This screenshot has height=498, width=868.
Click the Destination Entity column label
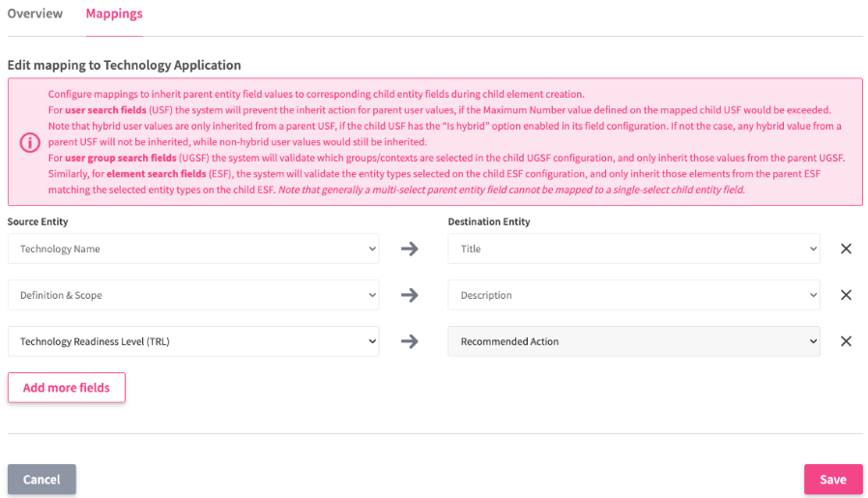[x=489, y=221]
